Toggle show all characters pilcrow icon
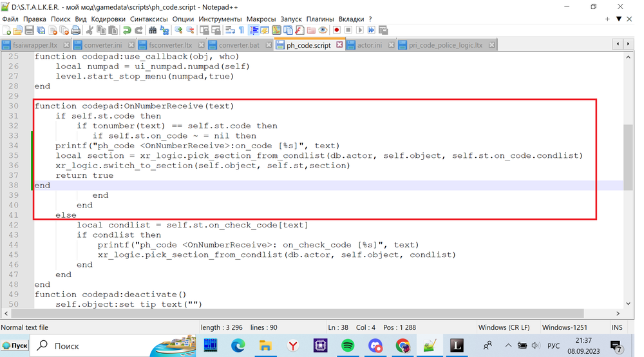Viewport: 644px width, 357px height. [x=241, y=30]
